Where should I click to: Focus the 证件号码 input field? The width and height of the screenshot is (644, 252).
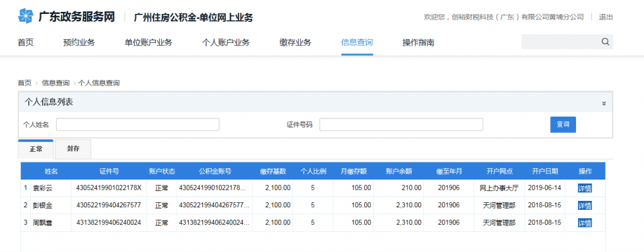(x=401, y=125)
